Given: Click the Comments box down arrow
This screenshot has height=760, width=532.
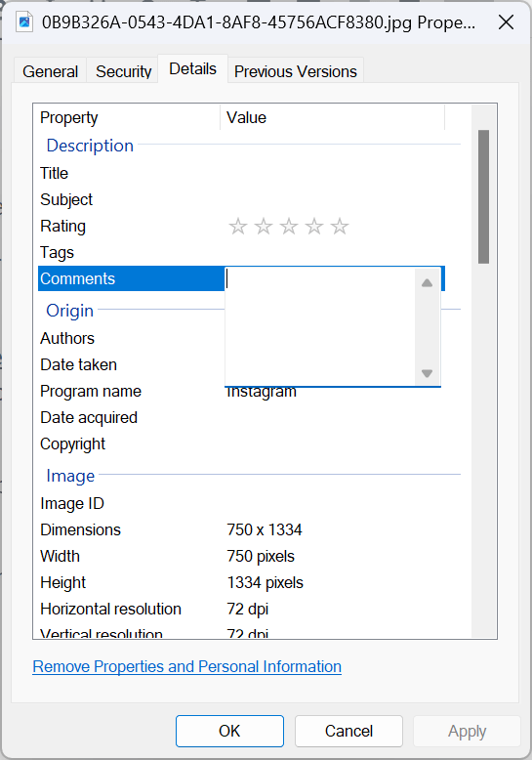Looking at the screenshot, I should [x=427, y=373].
